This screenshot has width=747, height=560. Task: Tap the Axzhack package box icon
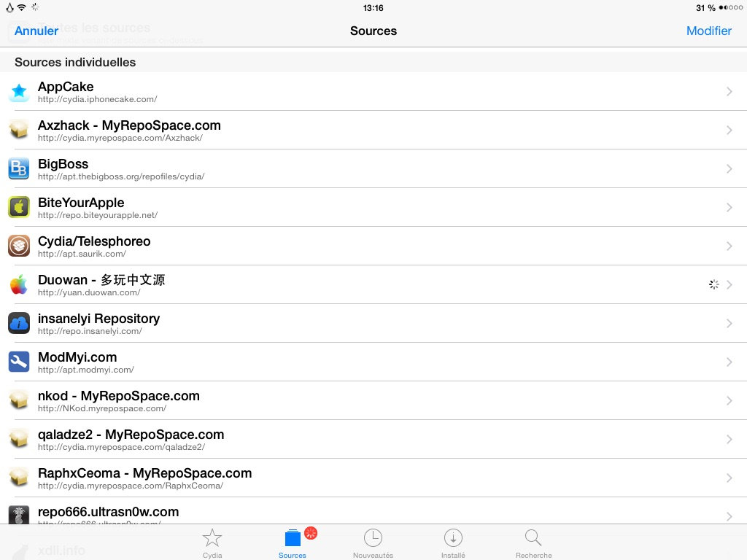tap(19, 130)
